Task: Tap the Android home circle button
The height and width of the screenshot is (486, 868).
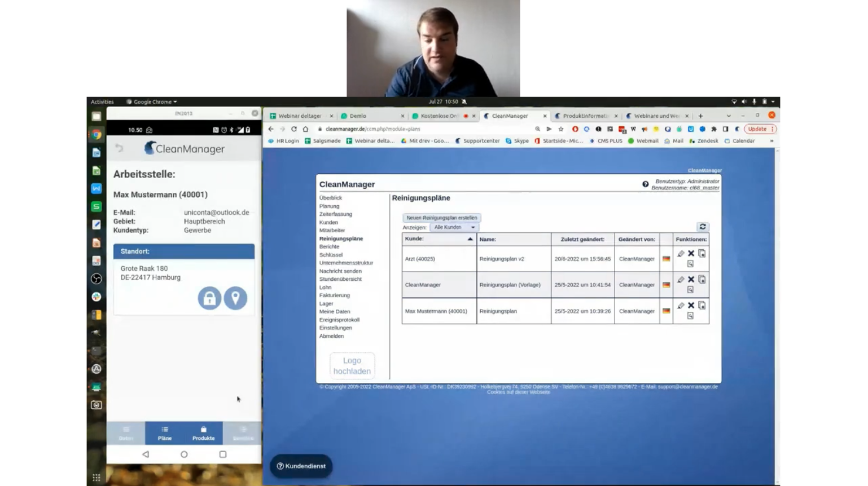Action: pos(184,454)
